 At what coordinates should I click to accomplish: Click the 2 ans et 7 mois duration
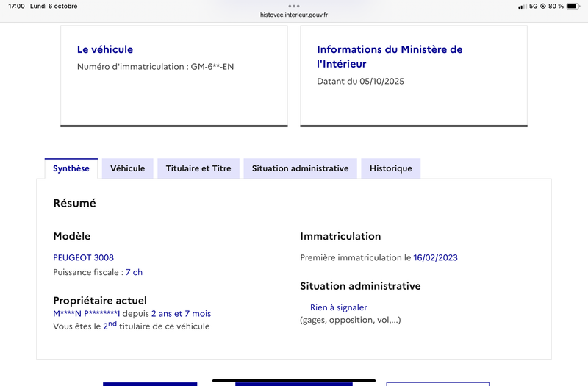[x=181, y=314]
